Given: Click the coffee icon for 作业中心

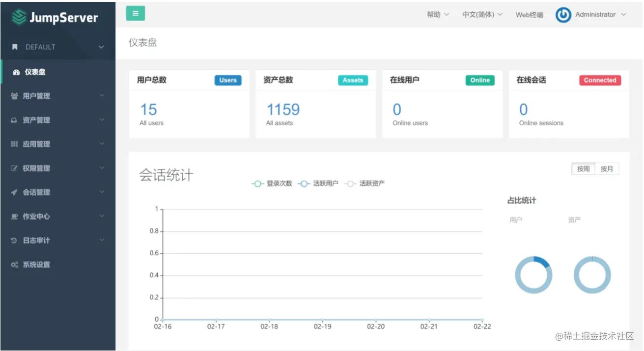Looking at the screenshot, I should click(14, 216).
